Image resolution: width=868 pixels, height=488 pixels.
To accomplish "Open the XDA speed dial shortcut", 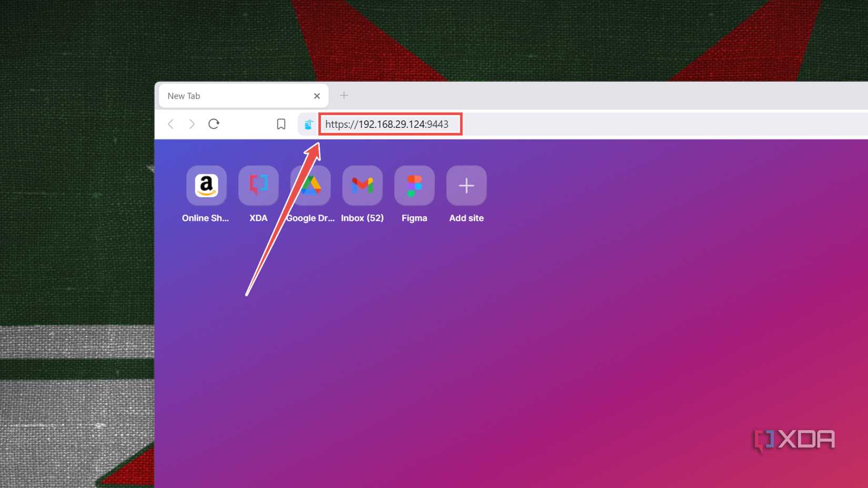I will click(258, 185).
